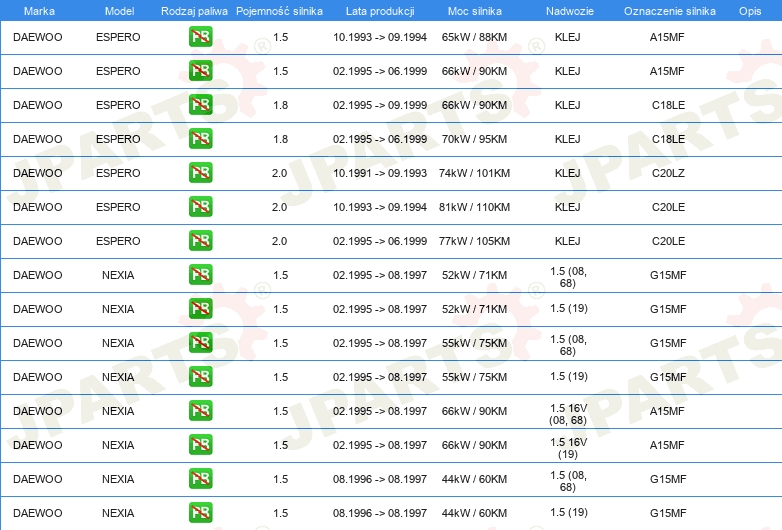Click 10.1993 -> 09.1994 in the 81kW row
The width and height of the screenshot is (782, 530).
380,207
